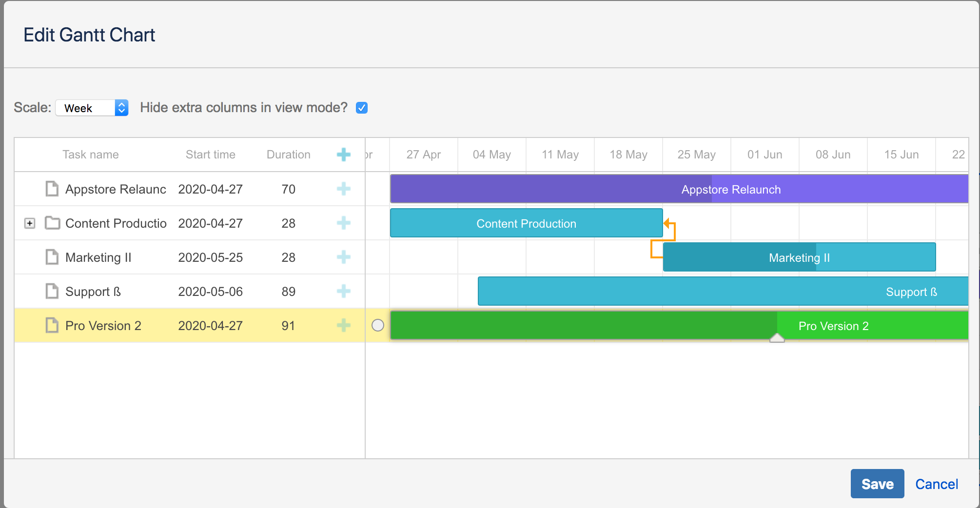Click Support ß task name in grid
The image size is (980, 508).
coord(93,292)
